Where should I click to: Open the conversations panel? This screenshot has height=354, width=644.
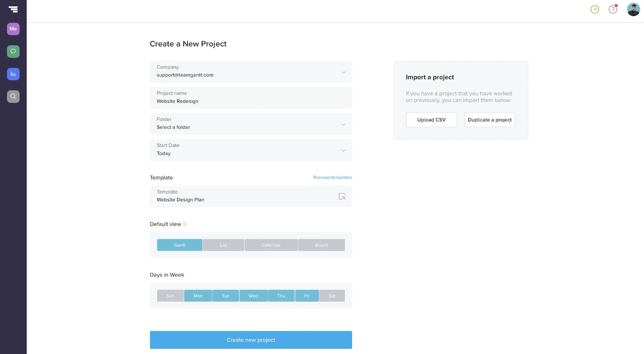(13, 51)
